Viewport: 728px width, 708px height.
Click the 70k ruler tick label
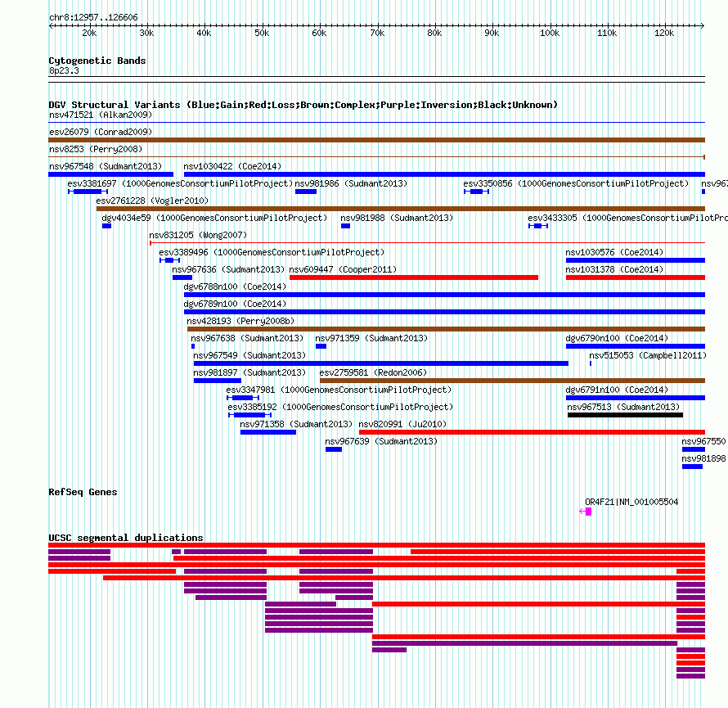pos(377,33)
